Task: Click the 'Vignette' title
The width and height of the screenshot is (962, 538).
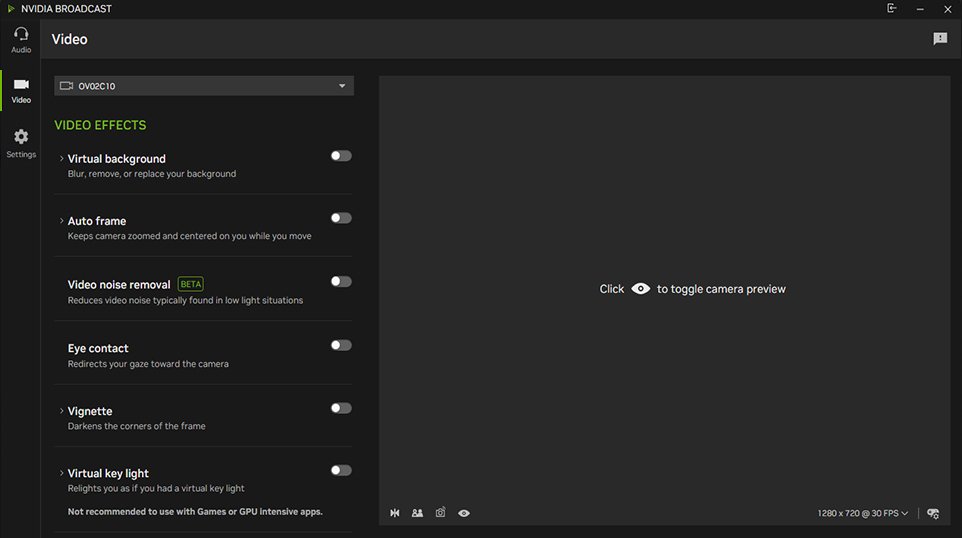Action: (90, 411)
